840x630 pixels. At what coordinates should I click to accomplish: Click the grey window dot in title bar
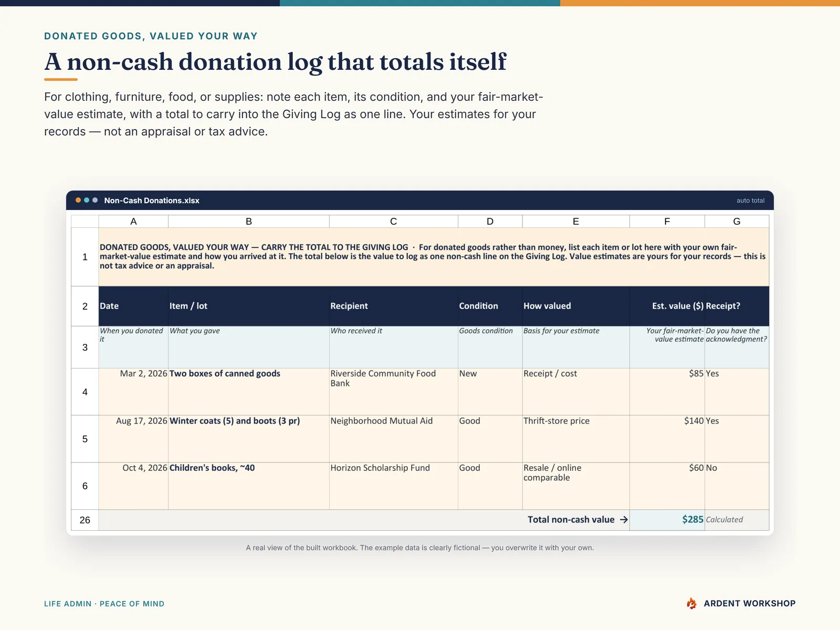click(95, 200)
